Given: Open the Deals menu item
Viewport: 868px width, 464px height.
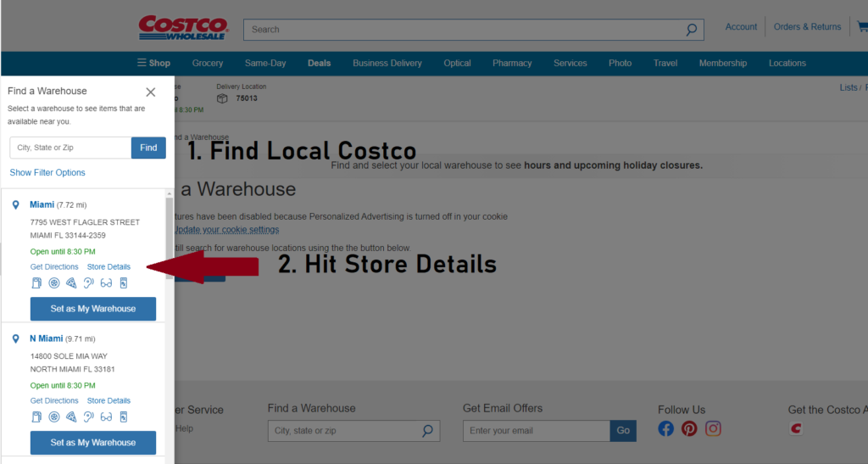Looking at the screenshot, I should coord(320,63).
